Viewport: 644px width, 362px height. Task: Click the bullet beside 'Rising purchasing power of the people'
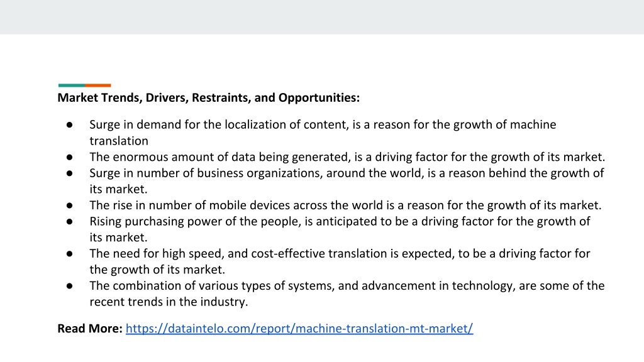tap(69, 222)
